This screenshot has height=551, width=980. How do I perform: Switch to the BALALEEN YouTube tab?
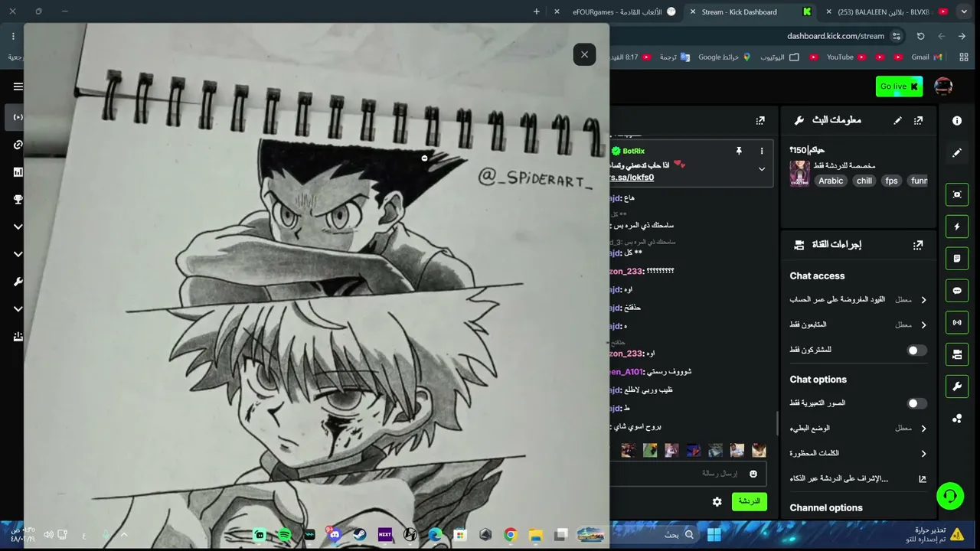point(888,11)
